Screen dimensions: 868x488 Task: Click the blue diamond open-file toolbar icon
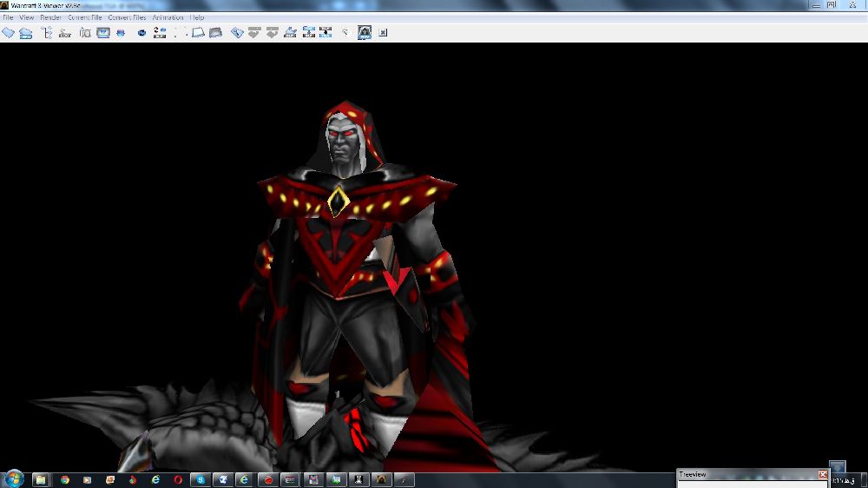pos(9,33)
